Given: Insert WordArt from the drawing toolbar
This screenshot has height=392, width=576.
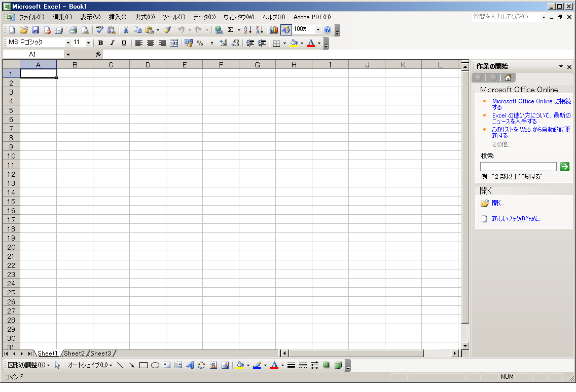Looking at the screenshot, I should pos(190,365).
